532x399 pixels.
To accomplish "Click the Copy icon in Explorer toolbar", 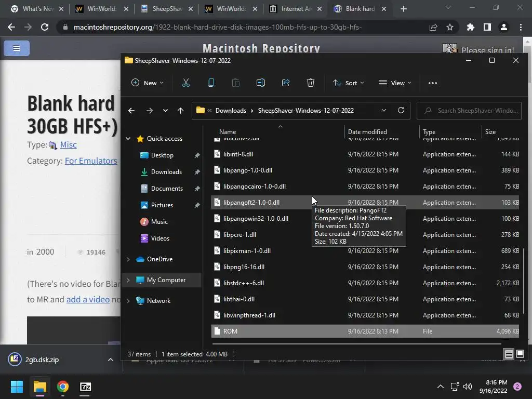I will [211, 83].
